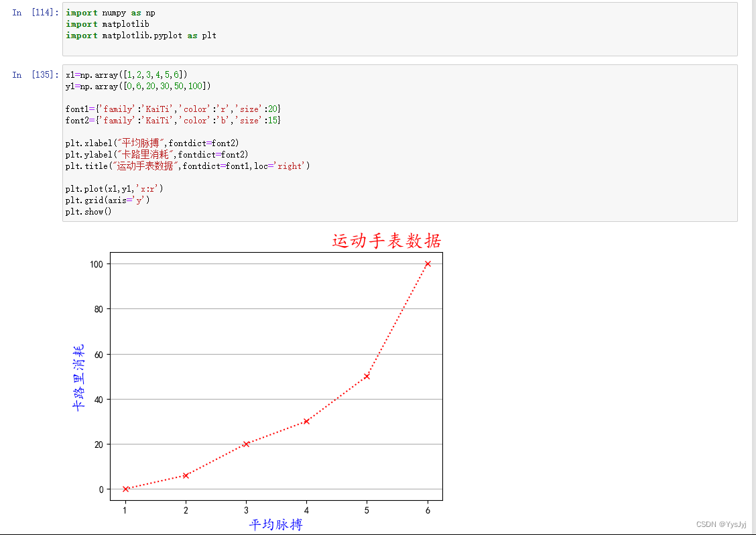Click the red x marker at x=4

tap(307, 422)
